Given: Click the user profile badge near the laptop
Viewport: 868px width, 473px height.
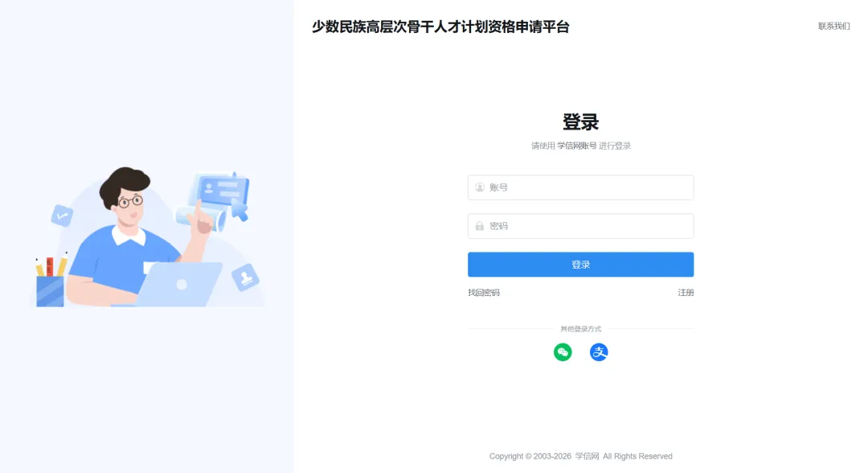Looking at the screenshot, I should [x=245, y=278].
